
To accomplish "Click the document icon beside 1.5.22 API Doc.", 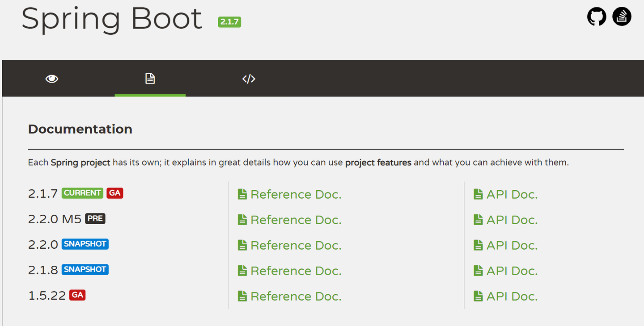I will [x=478, y=296].
